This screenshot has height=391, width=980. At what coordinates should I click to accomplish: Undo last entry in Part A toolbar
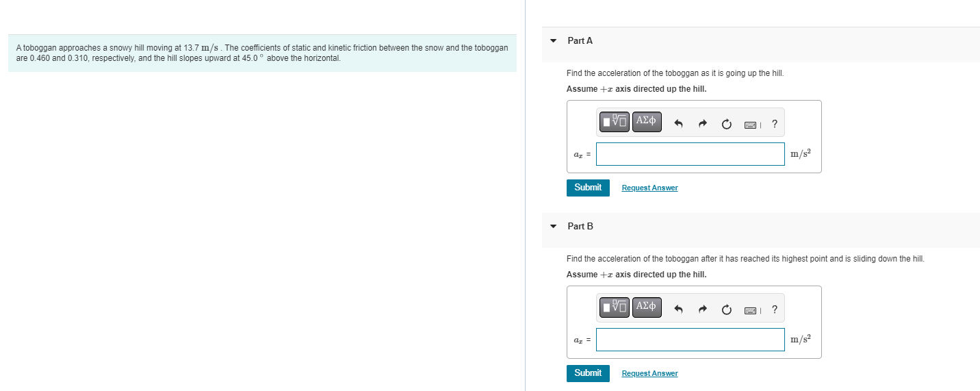pos(679,124)
